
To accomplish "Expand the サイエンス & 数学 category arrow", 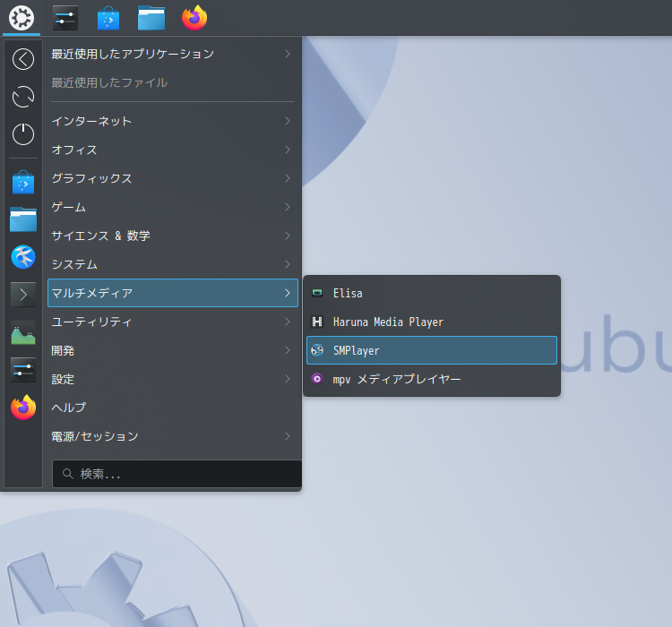I will coord(288,236).
